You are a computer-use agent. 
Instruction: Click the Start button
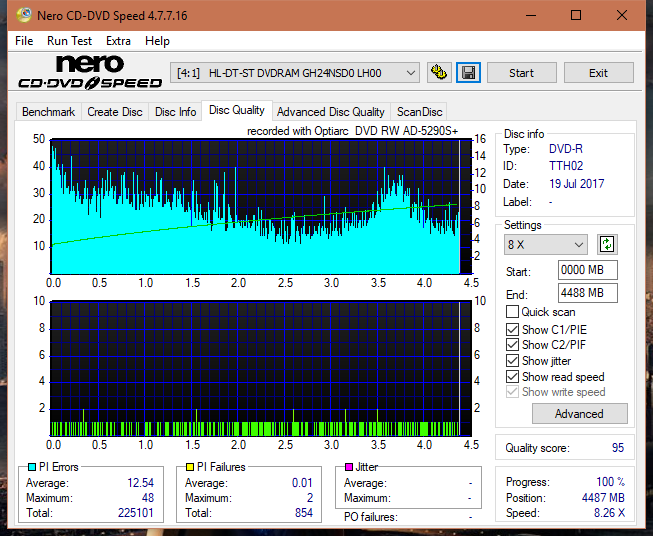point(521,73)
